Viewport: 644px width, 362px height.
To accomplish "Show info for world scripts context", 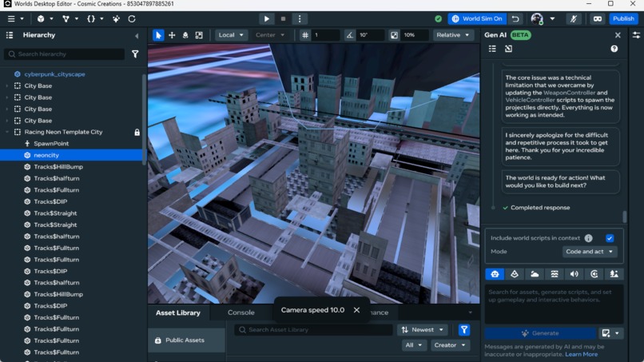I will (x=589, y=238).
